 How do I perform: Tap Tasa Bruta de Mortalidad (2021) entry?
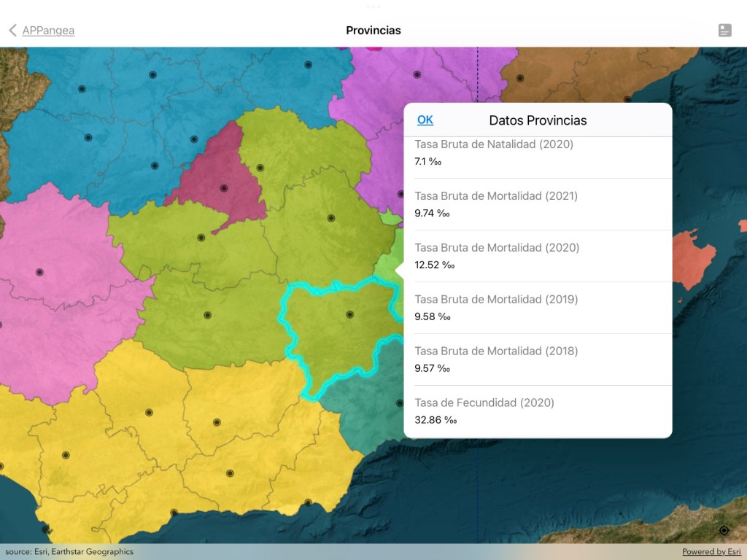(x=538, y=204)
